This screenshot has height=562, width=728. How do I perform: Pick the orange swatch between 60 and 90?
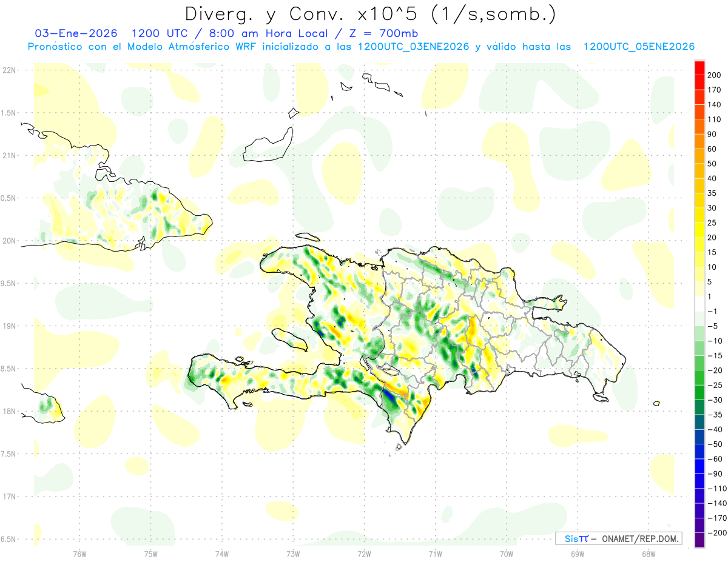[699, 142]
